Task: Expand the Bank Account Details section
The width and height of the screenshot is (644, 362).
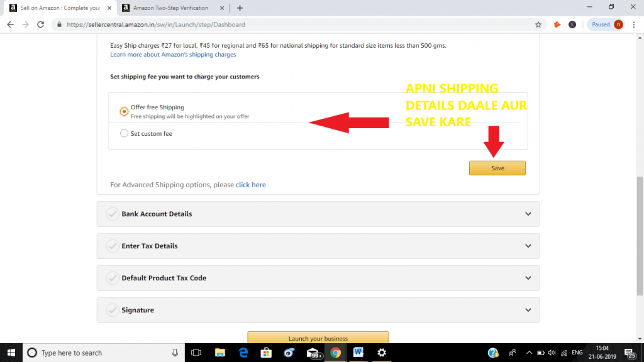Action: [x=318, y=214]
